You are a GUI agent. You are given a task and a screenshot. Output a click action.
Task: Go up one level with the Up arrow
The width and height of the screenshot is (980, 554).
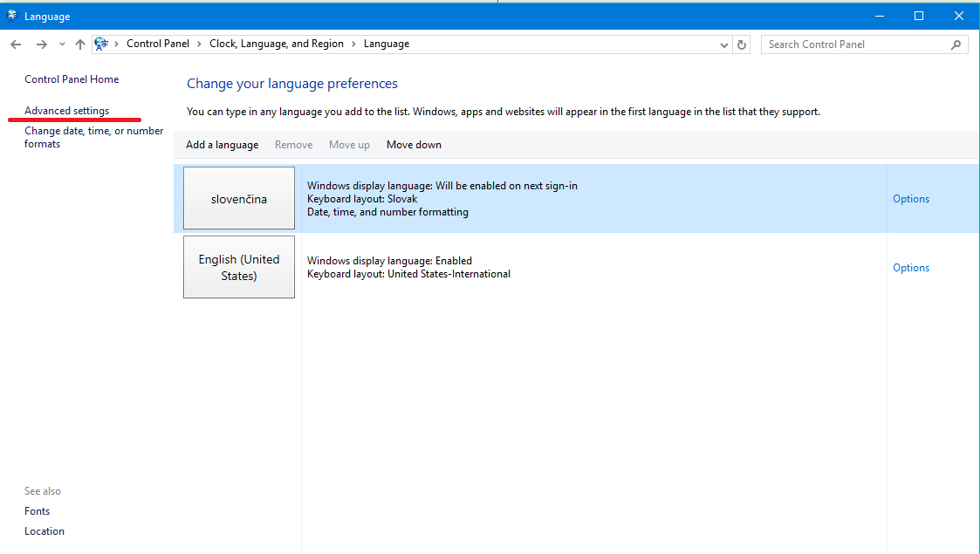coord(80,44)
